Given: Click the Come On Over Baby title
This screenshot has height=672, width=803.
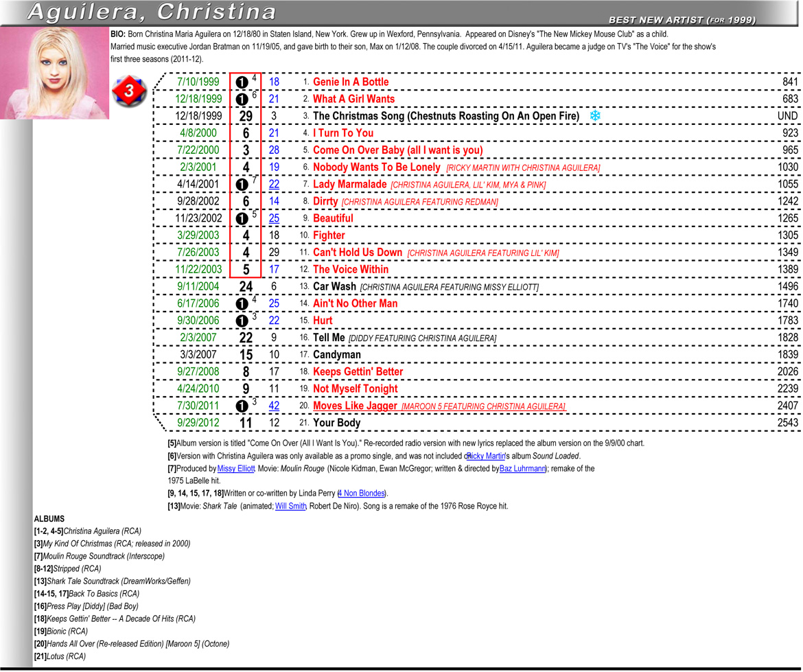Looking at the screenshot, I should pyautogui.click(x=398, y=150).
